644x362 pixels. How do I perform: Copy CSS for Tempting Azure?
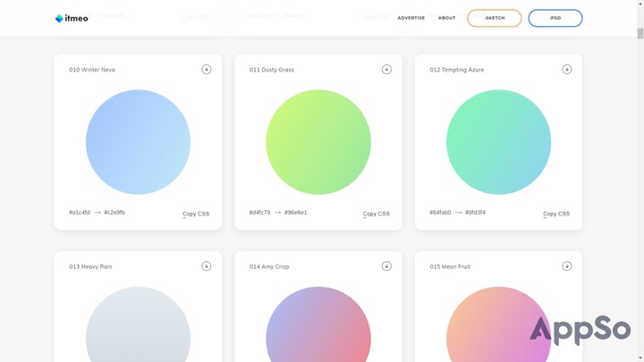(556, 214)
